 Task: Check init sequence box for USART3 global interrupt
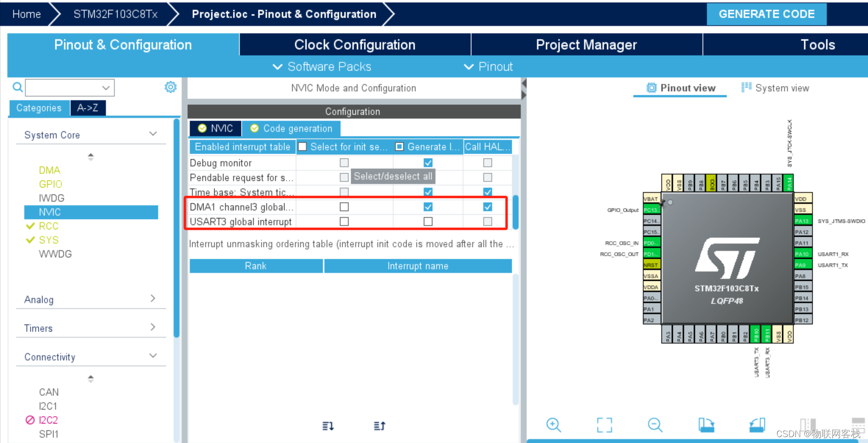click(x=344, y=221)
